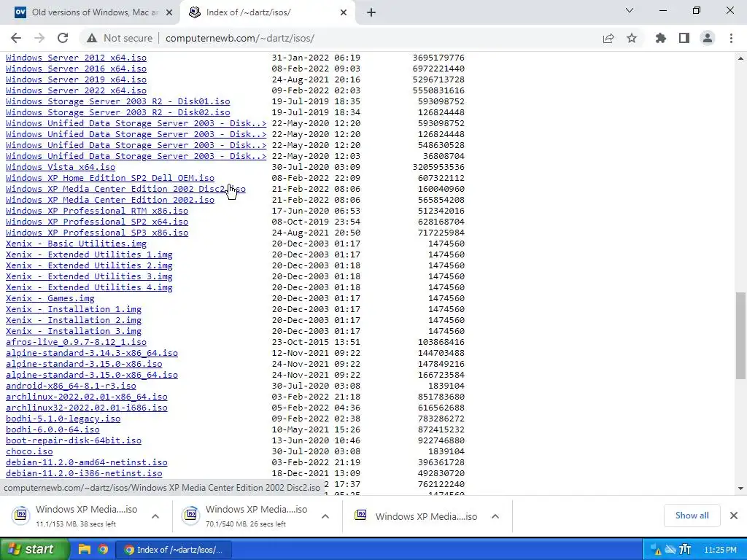The image size is (747, 560).
Task: Toggle the browser side panel
Action: click(684, 38)
